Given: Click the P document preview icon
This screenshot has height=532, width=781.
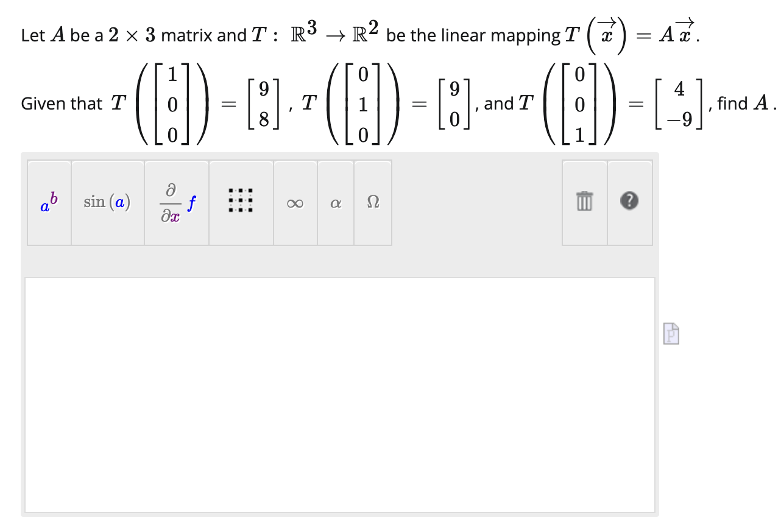Looking at the screenshot, I should point(671,334).
